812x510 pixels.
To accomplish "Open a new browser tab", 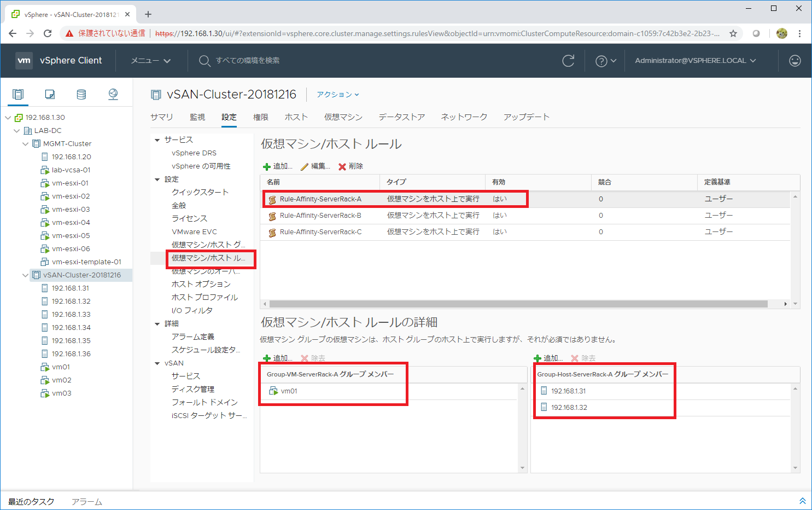I will (148, 14).
